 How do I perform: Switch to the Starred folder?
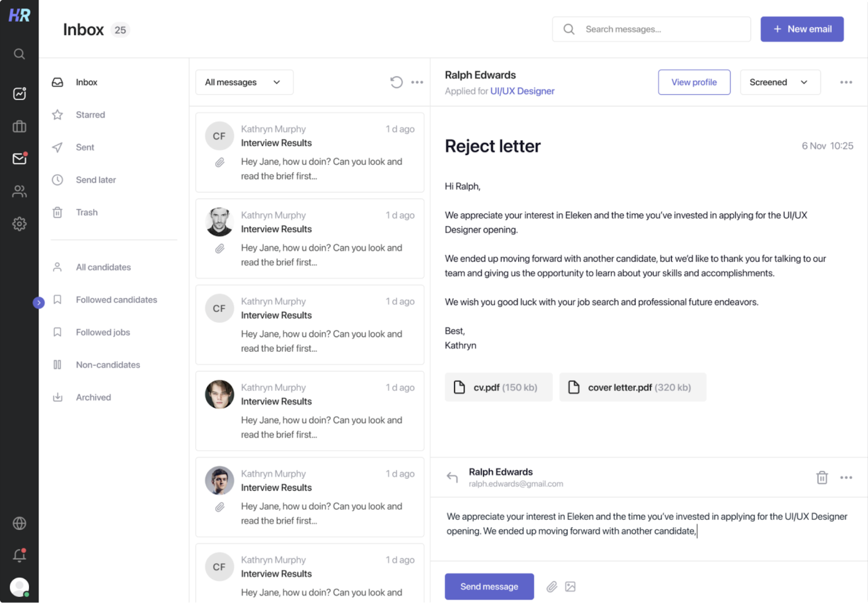(x=90, y=114)
